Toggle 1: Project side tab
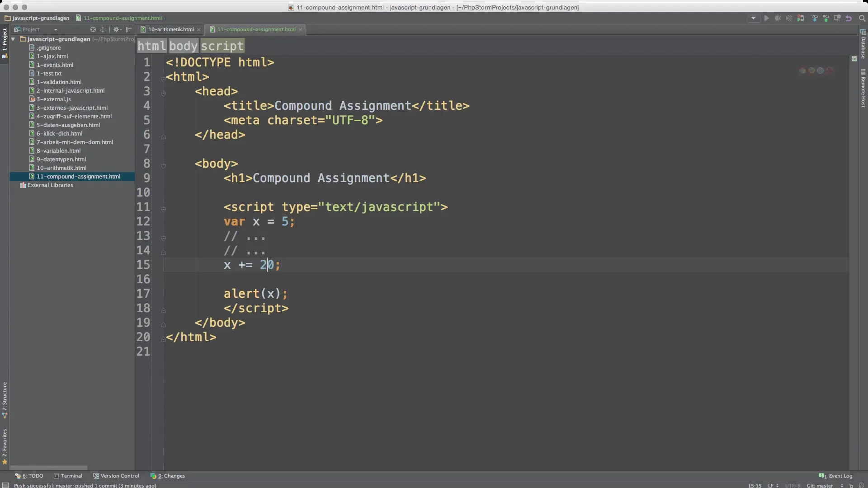The width and height of the screenshot is (868, 488). point(5,43)
